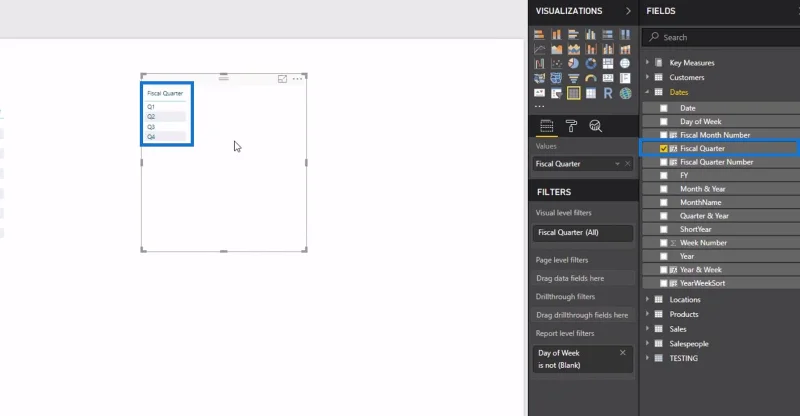Select the Pie chart visual
The width and height of the screenshot is (800, 416).
click(x=573, y=63)
